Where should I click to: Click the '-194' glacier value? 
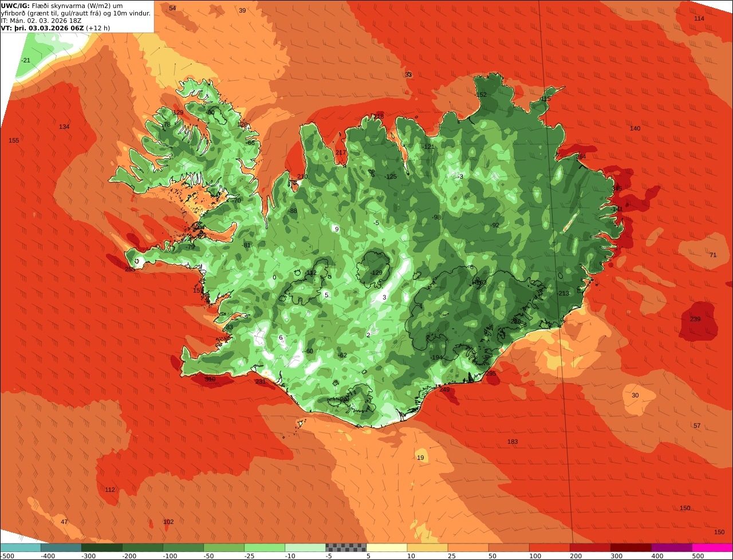[x=437, y=357]
